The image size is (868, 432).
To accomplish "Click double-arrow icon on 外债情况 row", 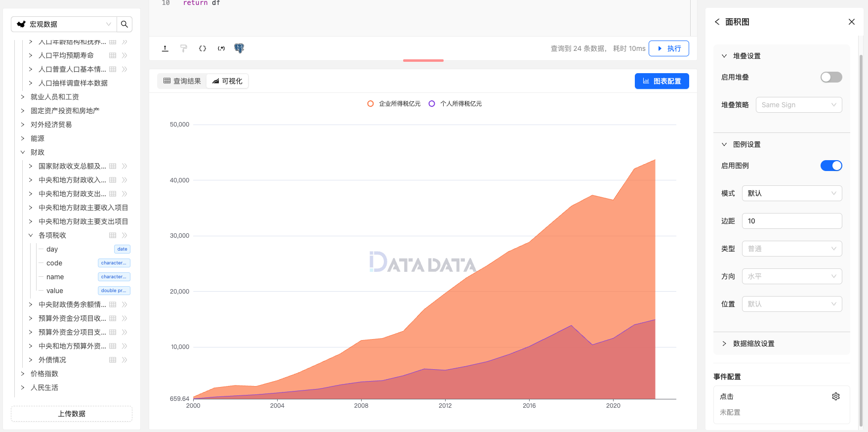I will click(x=124, y=360).
